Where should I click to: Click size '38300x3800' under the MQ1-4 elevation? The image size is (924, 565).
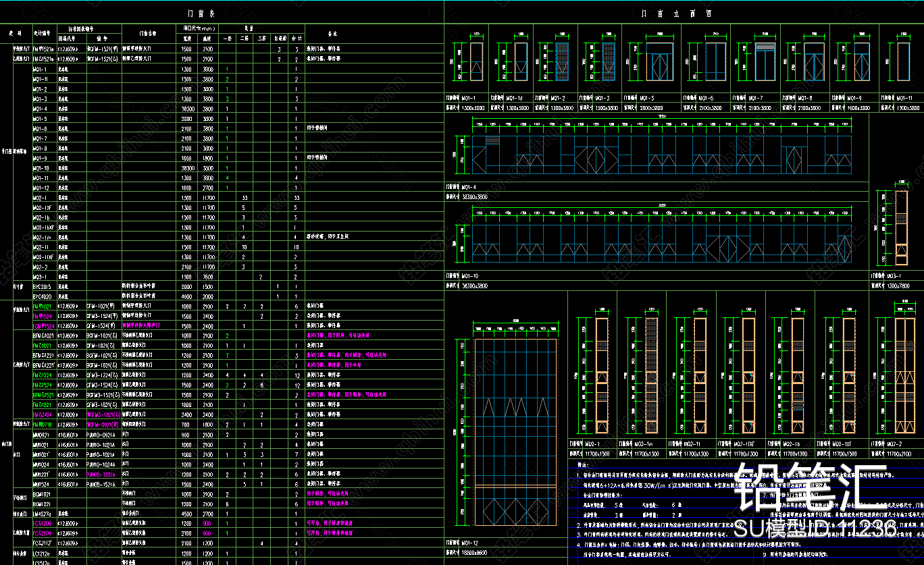click(x=473, y=196)
